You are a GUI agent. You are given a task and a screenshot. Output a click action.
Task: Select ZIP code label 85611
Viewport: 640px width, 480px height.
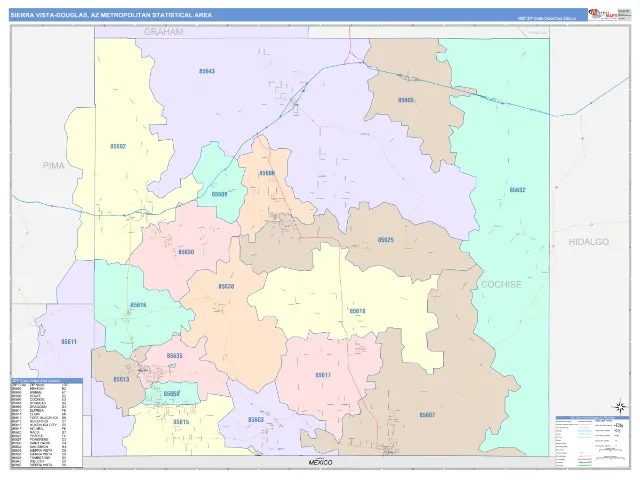tap(69, 342)
